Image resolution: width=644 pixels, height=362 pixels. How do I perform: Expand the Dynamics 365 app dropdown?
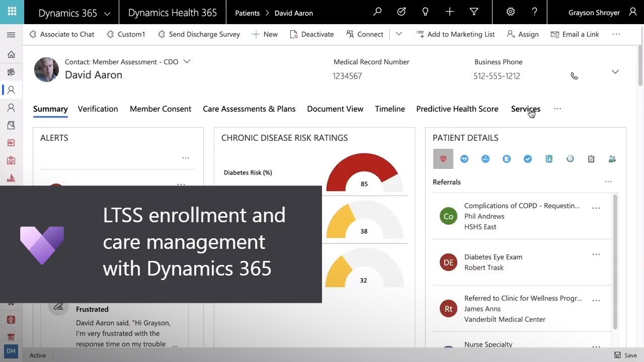[x=107, y=13]
